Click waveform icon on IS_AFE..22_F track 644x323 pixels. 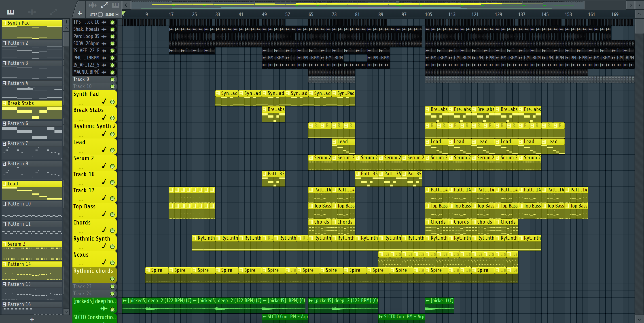click(104, 51)
